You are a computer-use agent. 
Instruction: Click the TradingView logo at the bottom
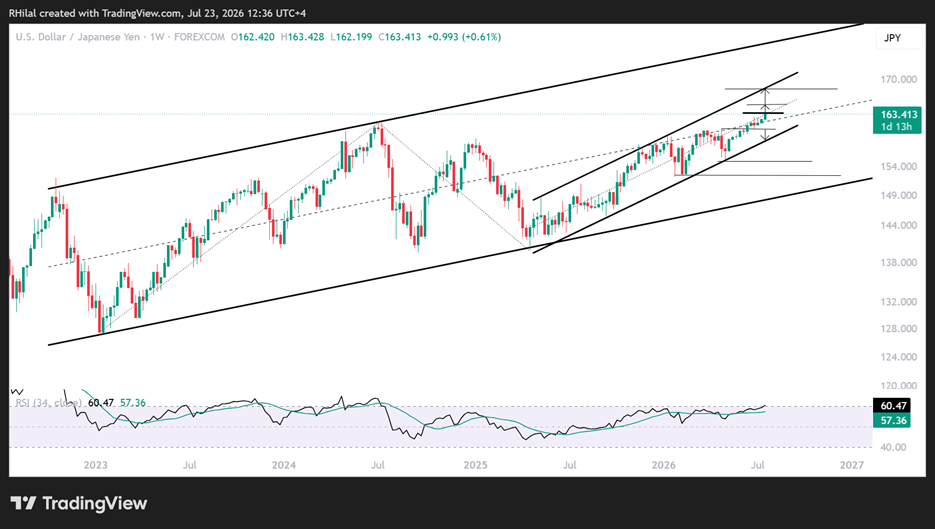pos(79,503)
